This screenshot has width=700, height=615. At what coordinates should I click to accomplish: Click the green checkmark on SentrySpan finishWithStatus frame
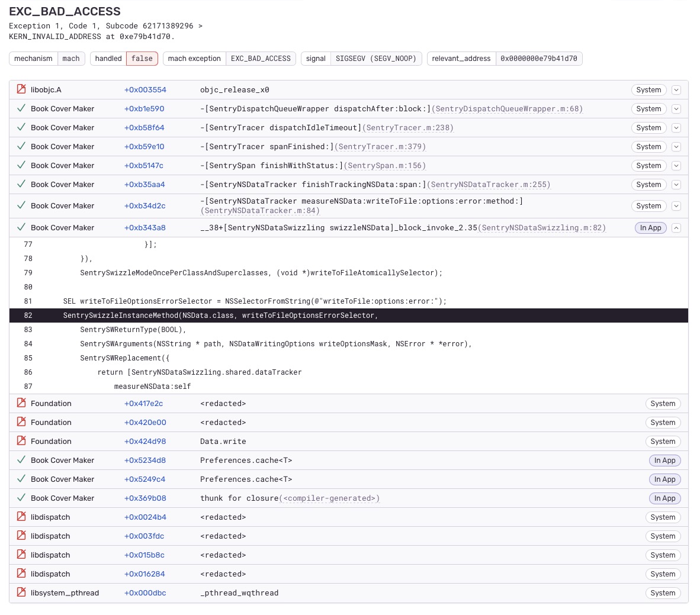click(x=21, y=165)
